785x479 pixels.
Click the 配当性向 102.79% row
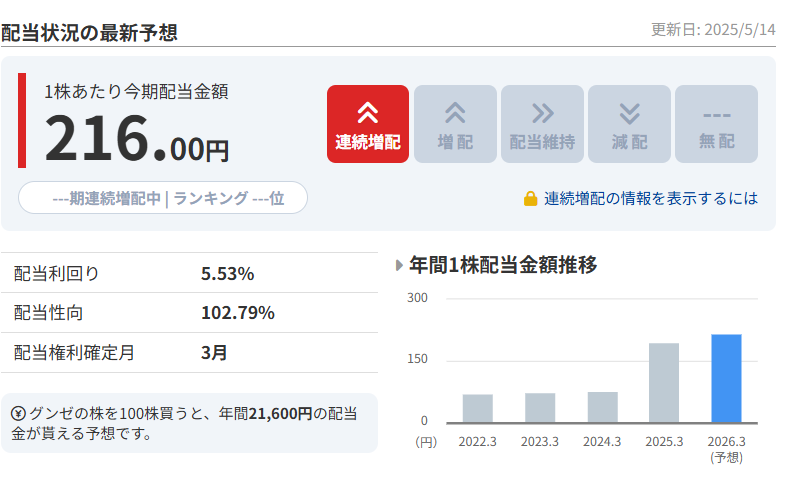tap(189, 313)
